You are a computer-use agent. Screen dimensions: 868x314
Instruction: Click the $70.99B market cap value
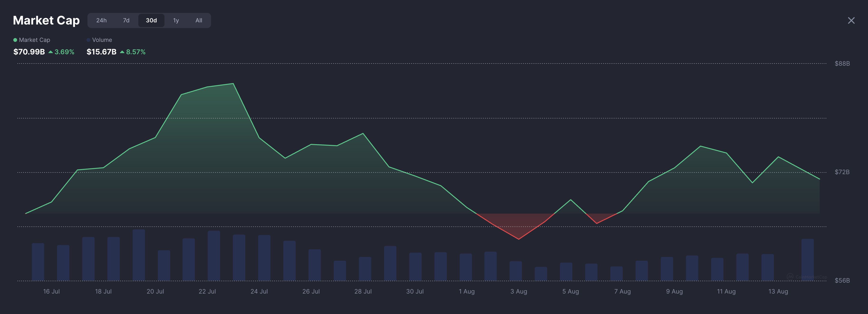(29, 52)
